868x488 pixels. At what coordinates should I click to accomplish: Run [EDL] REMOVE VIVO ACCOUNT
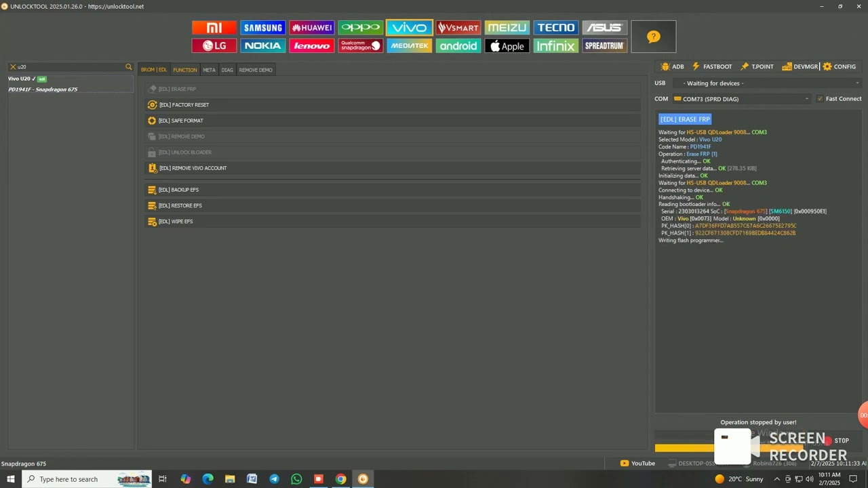click(x=393, y=168)
